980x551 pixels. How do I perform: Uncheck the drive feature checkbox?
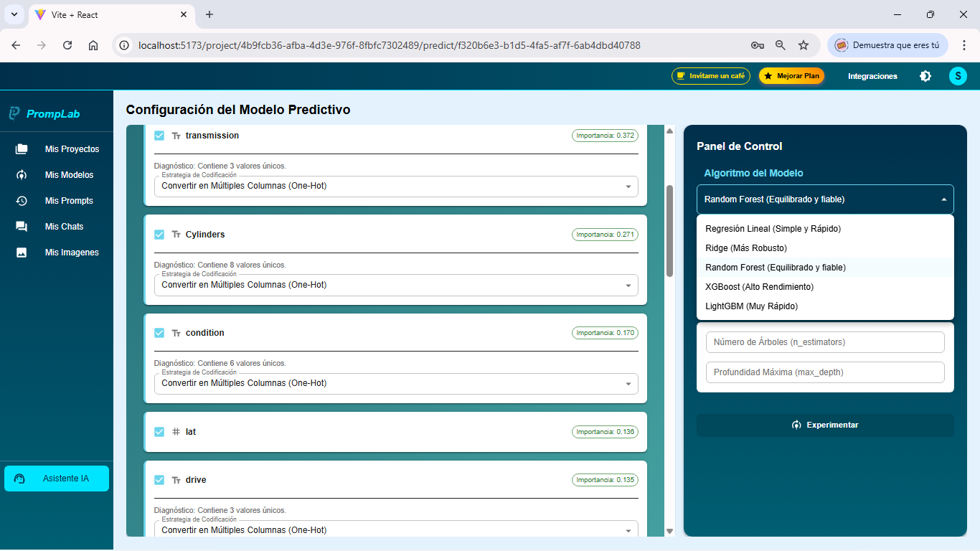click(159, 480)
